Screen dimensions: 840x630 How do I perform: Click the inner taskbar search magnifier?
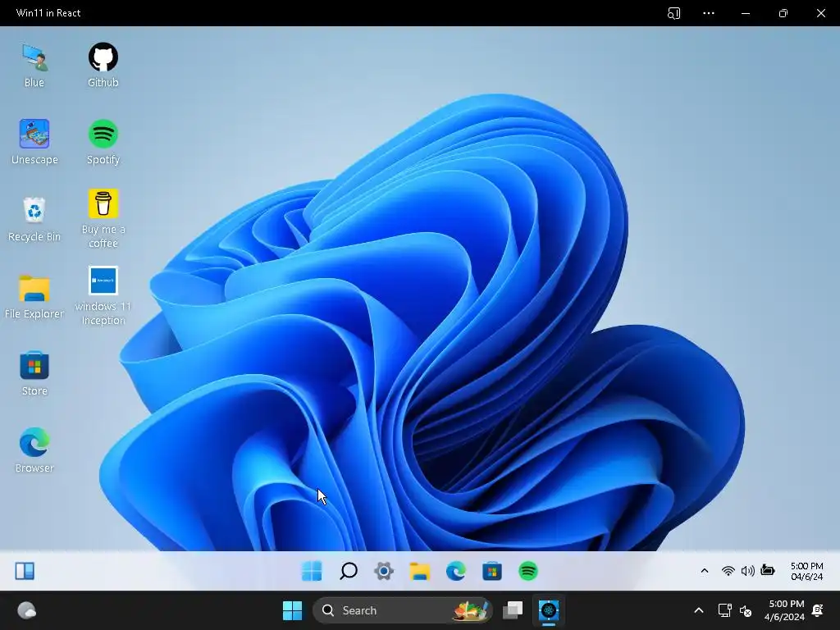tap(348, 571)
